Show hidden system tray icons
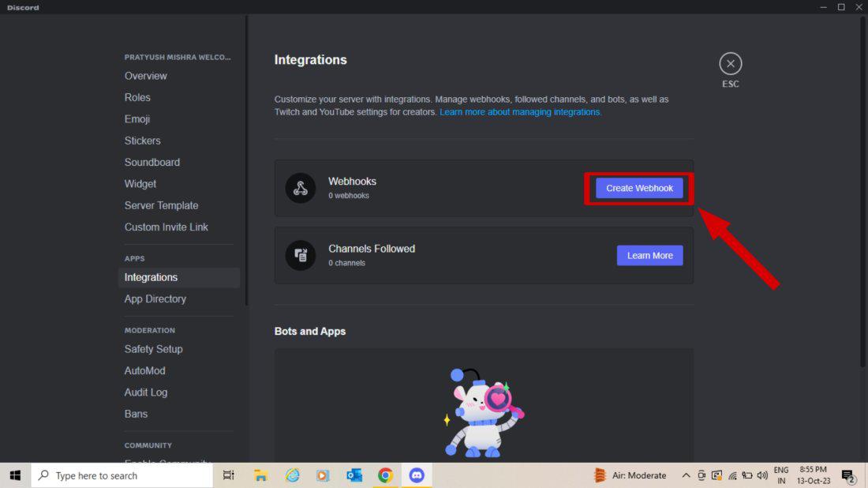Viewport: 868px width, 488px height. click(686, 475)
